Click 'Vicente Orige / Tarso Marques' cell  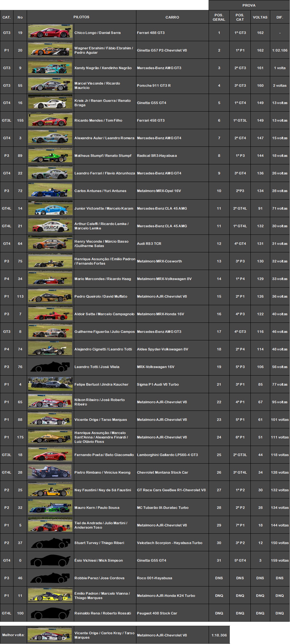(105, 419)
